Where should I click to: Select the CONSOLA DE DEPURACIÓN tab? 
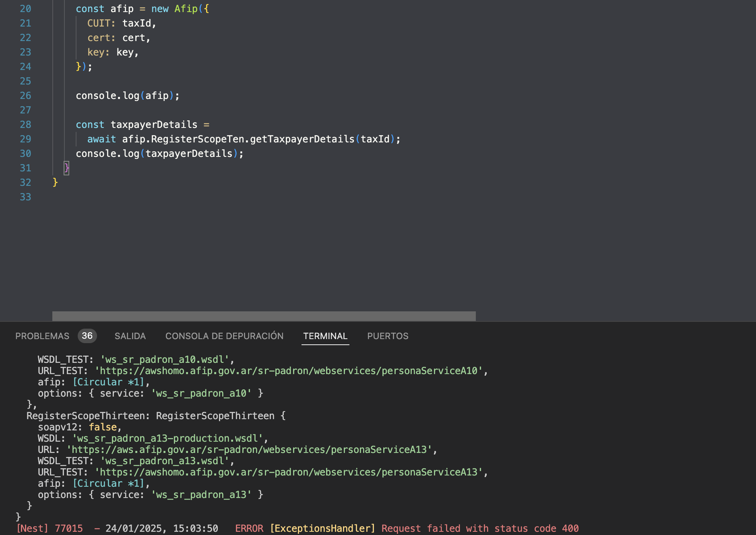point(224,336)
